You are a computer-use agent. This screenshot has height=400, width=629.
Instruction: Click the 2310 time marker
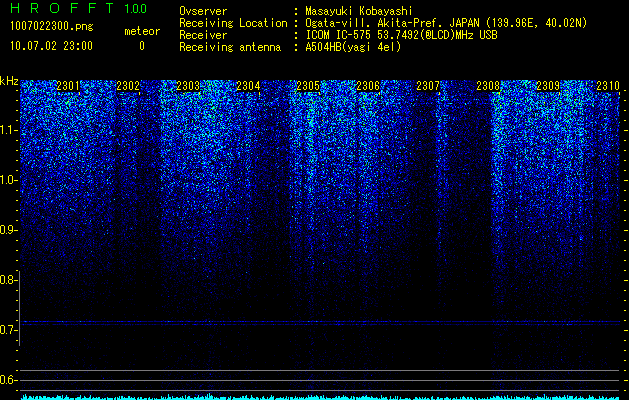(608, 86)
